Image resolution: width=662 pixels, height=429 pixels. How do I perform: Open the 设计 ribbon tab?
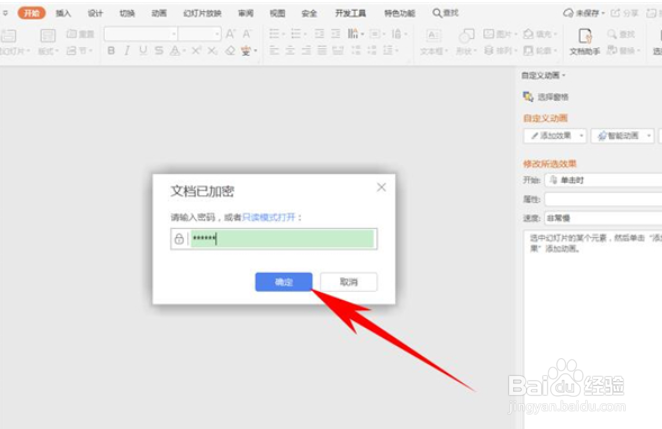(x=95, y=13)
